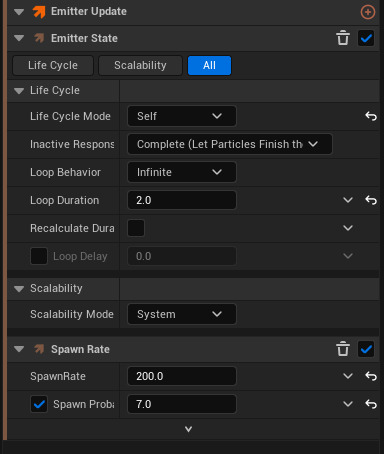Enable the Loop Delay checkbox

point(39,256)
